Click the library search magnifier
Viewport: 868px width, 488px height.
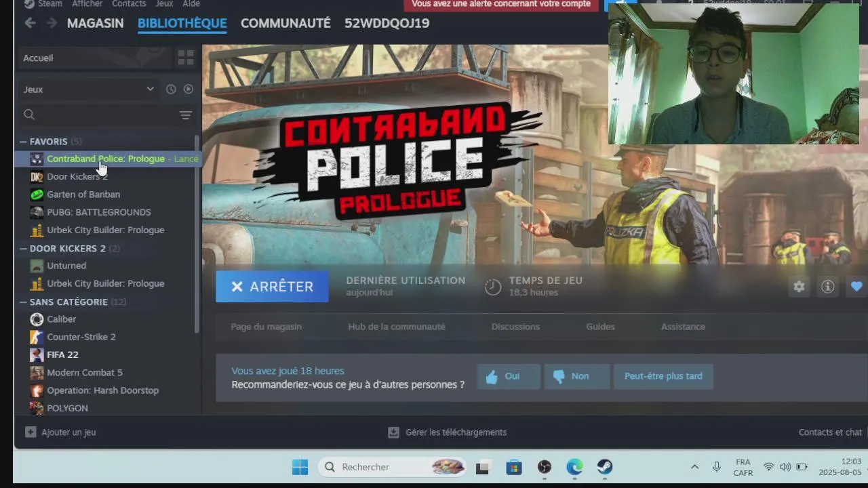click(x=29, y=115)
